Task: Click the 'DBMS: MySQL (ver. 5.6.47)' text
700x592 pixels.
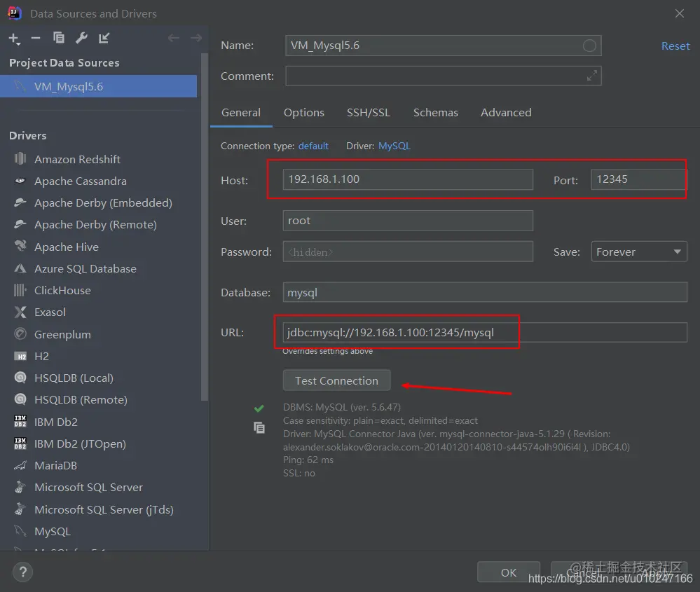Action: pyautogui.click(x=341, y=407)
